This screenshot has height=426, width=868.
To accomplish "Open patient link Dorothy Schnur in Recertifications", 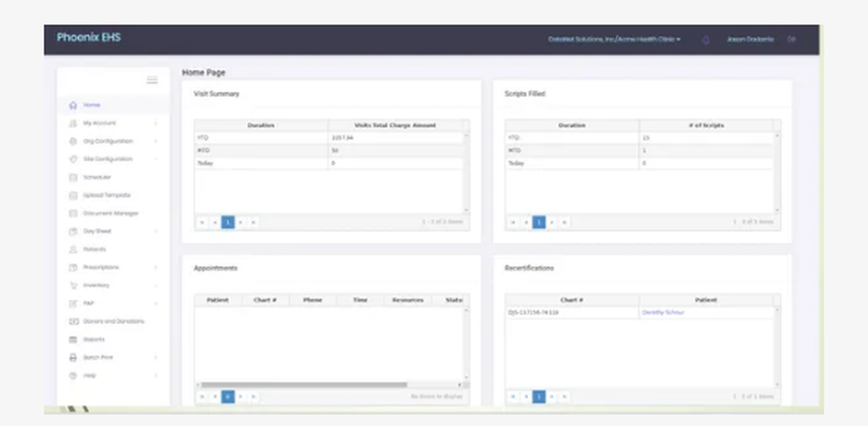I will click(663, 312).
